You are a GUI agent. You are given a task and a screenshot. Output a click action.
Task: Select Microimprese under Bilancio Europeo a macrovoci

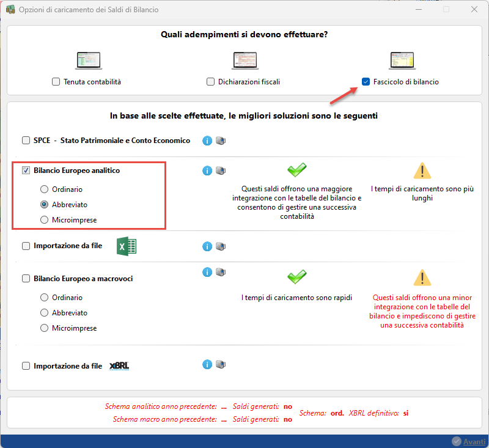pos(44,328)
